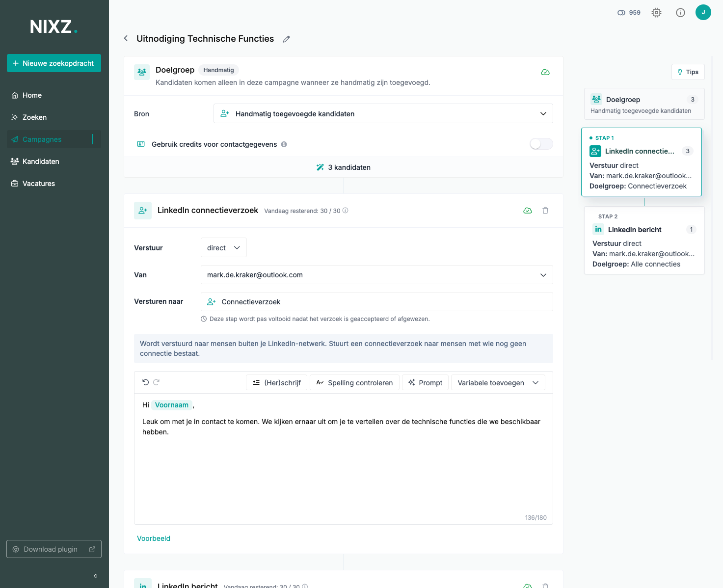Open Variabele toevoegen dropdown
This screenshot has width=723, height=588.
[498, 382]
